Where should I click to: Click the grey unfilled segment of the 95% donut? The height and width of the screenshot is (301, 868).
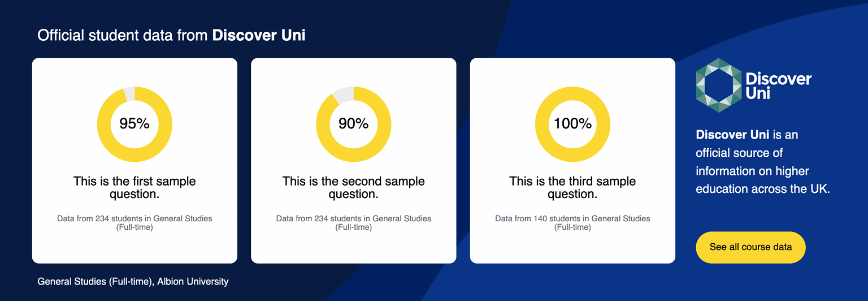[x=129, y=93]
